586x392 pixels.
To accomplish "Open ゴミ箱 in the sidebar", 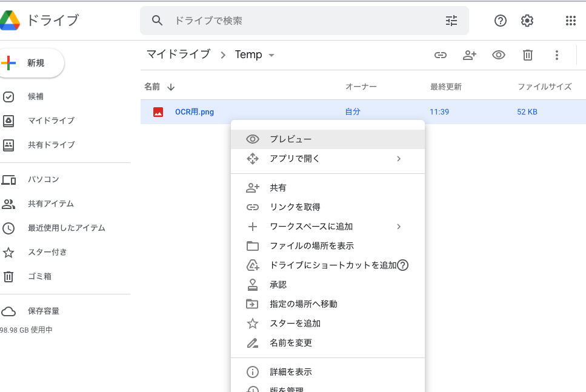I will point(39,276).
